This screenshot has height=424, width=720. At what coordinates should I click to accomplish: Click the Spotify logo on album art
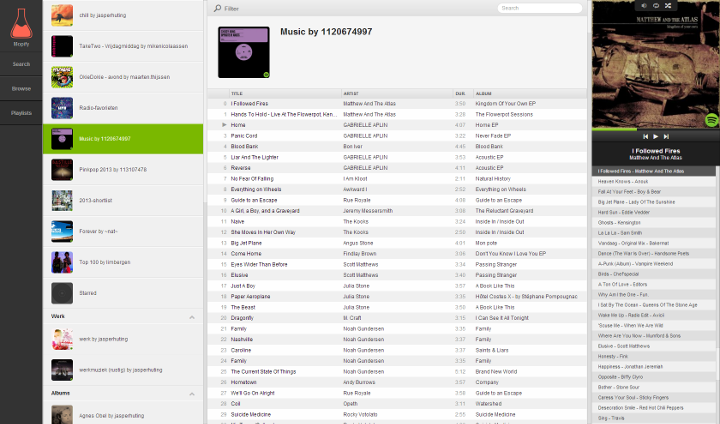point(711,120)
